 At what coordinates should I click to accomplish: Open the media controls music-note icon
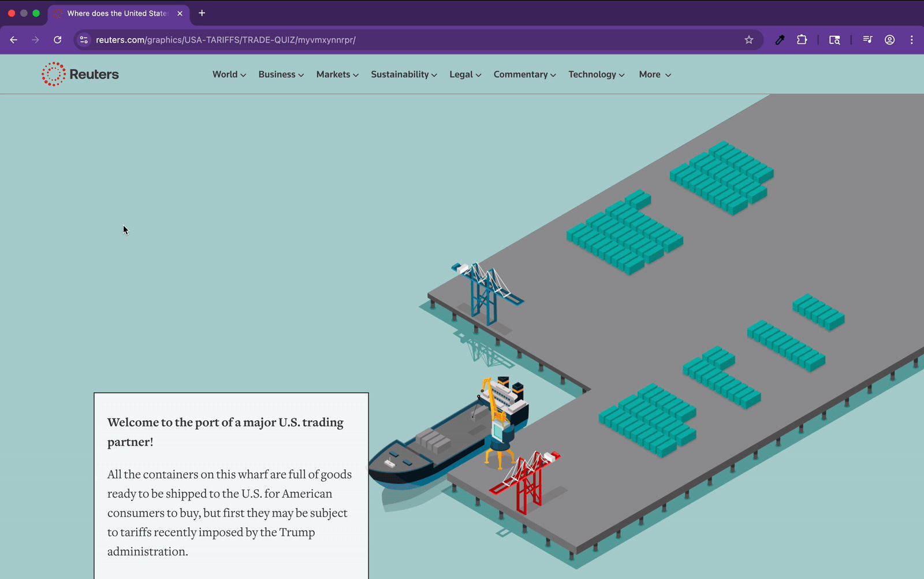[x=867, y=40]
